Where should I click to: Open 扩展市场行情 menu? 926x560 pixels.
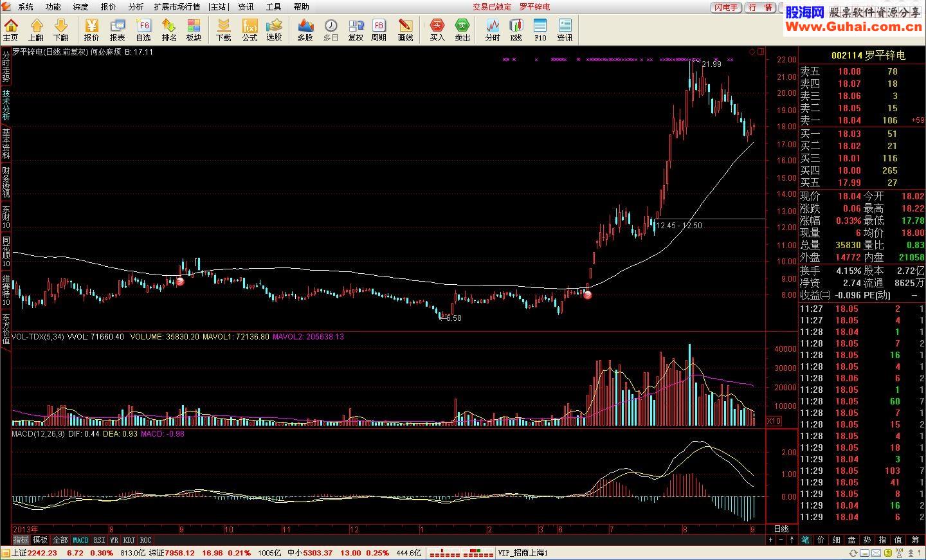tap(176, 6)
